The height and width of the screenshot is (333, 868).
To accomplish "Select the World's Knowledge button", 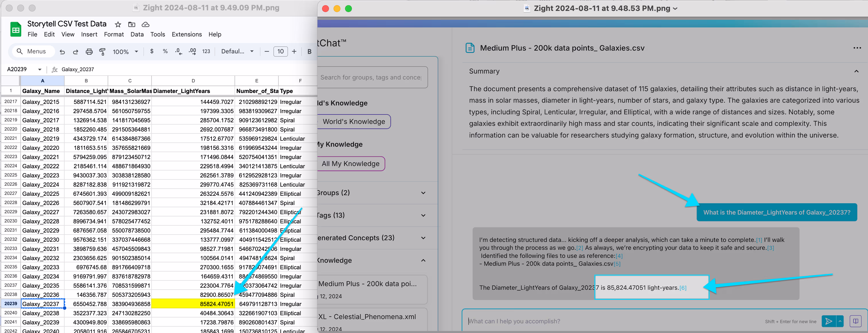I will 354,122.
